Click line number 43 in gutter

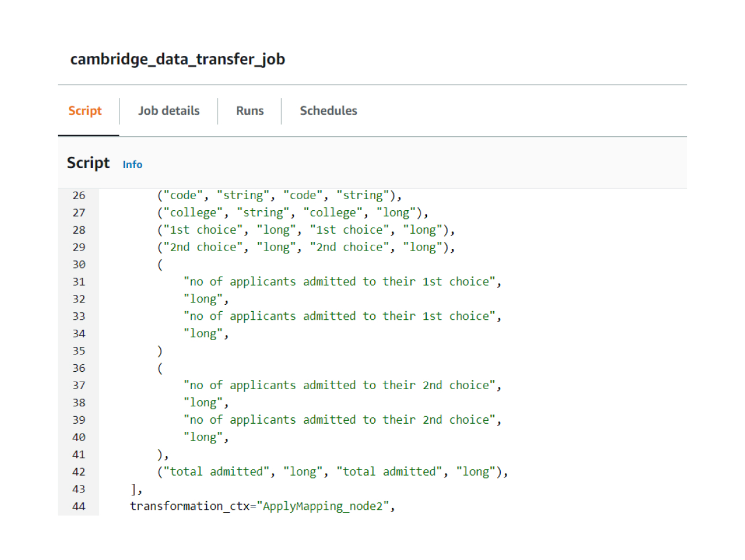tap(79, 490)
